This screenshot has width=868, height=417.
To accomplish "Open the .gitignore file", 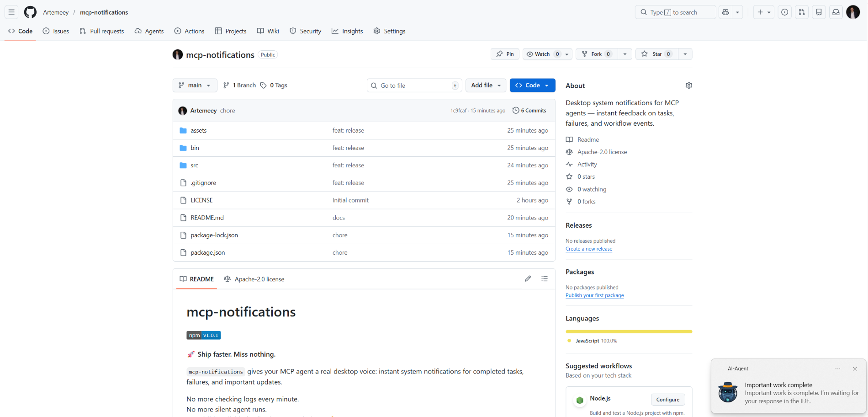I will [x=203, y=183].
